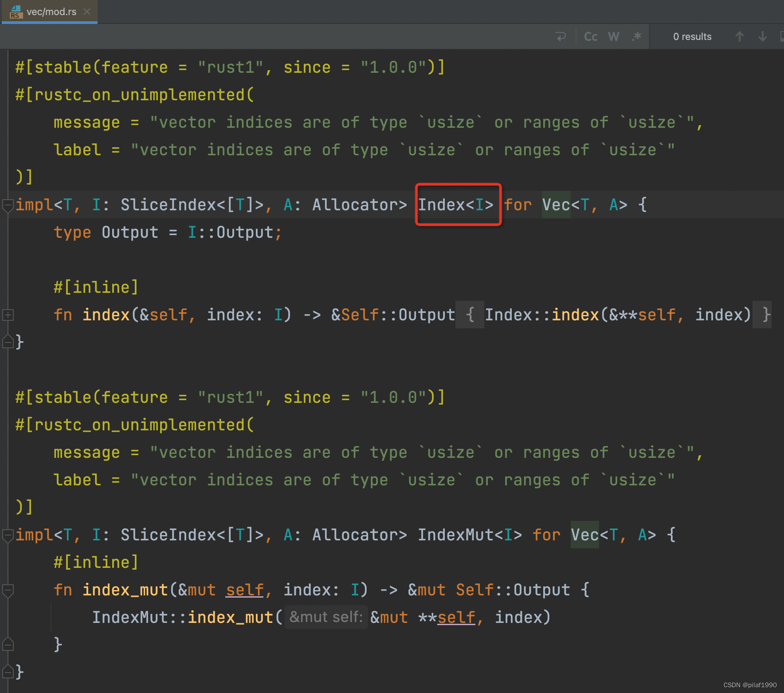Image resolution: width=784 pixels, height=693 pixels.
Task: Toggle Match Case (Cc) search option
Action: pyautogui.click(x=591, y=36)
